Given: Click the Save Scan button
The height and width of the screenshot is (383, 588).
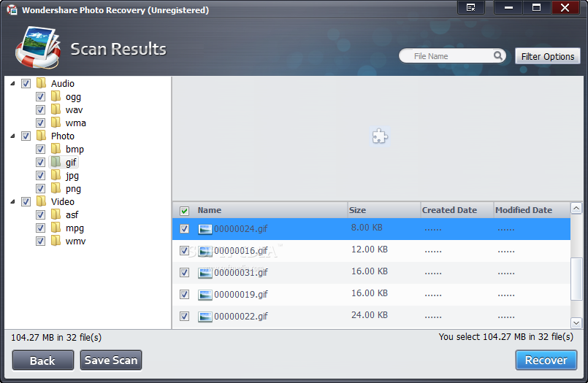Looking at the screenshot, I should (111, 360).
